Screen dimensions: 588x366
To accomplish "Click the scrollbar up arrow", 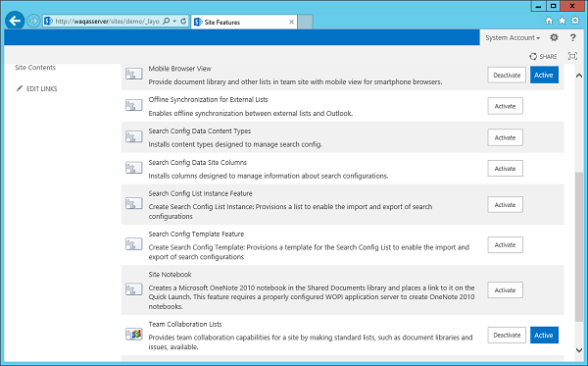I will pyautogui.click(x=579, y=76).
